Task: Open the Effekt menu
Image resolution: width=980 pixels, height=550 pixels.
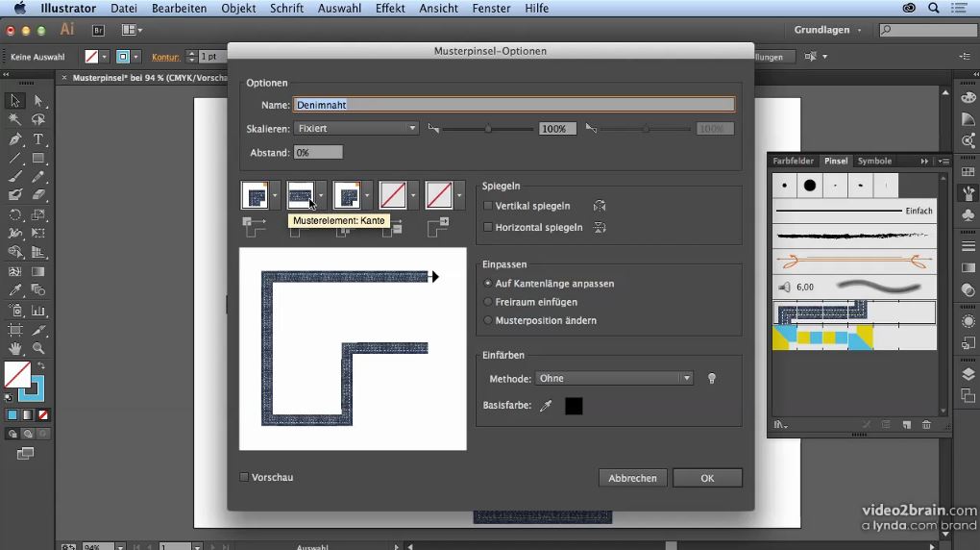Action: (x=390, y=8)
